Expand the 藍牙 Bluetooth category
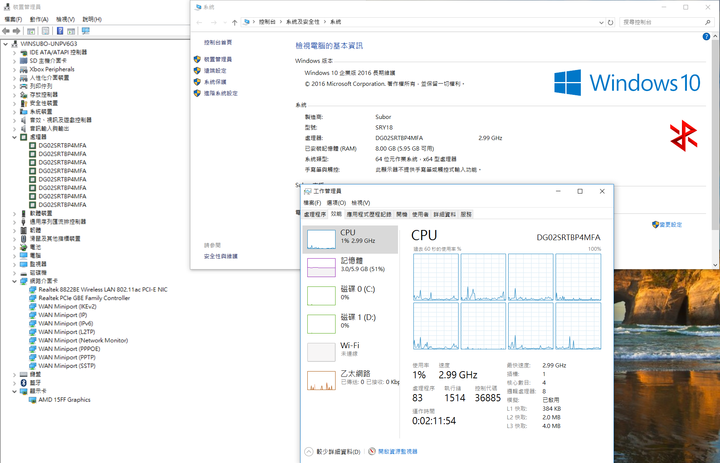Screen dimensions: 720x463 point(15,383)
